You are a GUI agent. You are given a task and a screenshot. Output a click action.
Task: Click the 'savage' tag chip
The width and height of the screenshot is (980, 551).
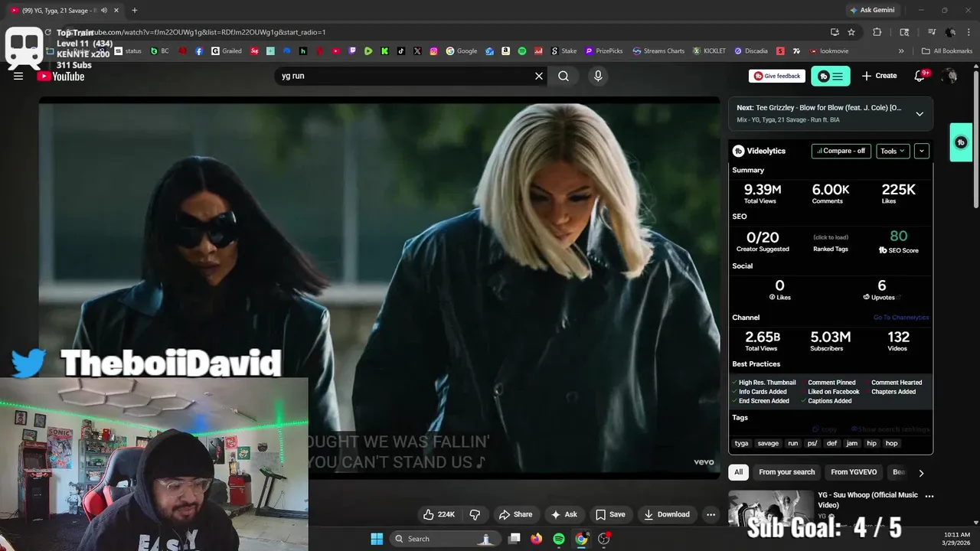(768, 443)
